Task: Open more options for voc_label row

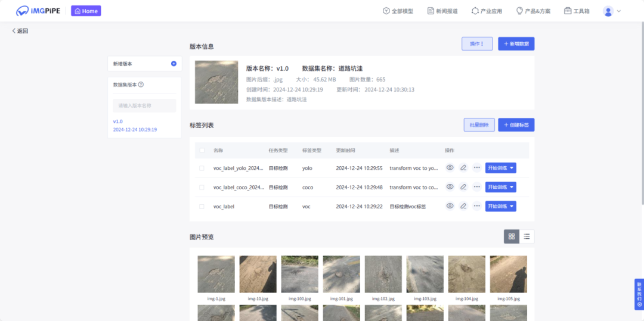Action: 476,206
